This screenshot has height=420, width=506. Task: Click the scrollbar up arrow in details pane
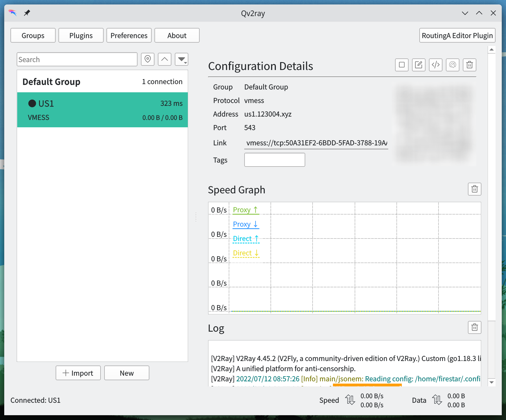(x=492, y=49)
